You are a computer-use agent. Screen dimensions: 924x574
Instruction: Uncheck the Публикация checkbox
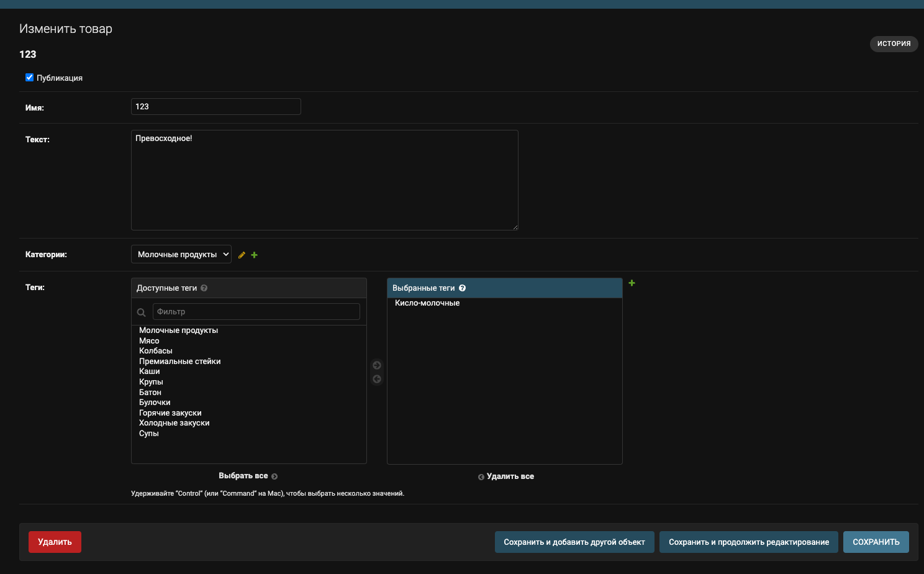coord(29,77)
